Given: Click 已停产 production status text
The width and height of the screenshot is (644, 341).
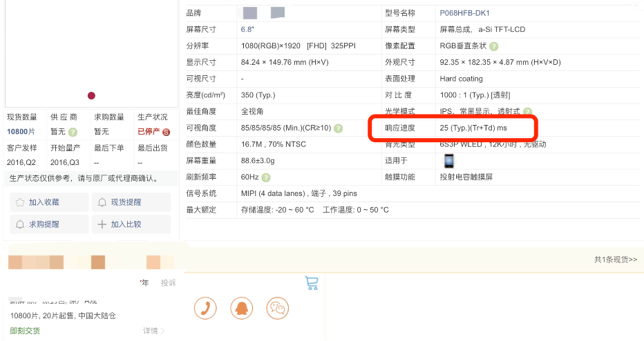Looking at the screenshot, I should tap(149, 132).
